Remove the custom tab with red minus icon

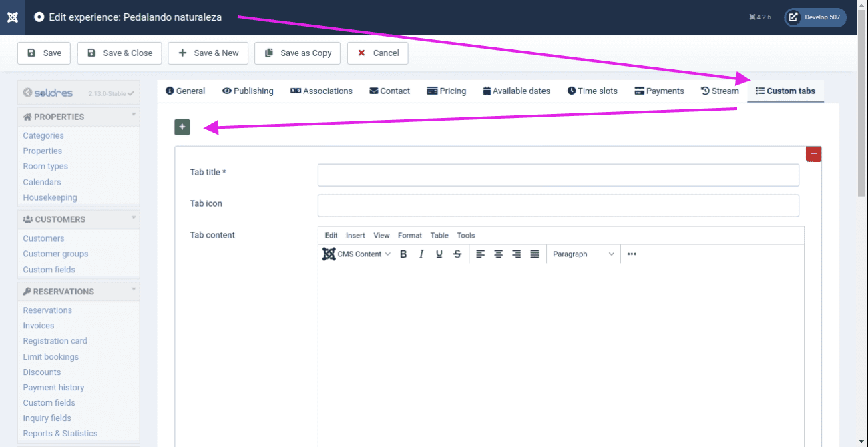point(813,154)
